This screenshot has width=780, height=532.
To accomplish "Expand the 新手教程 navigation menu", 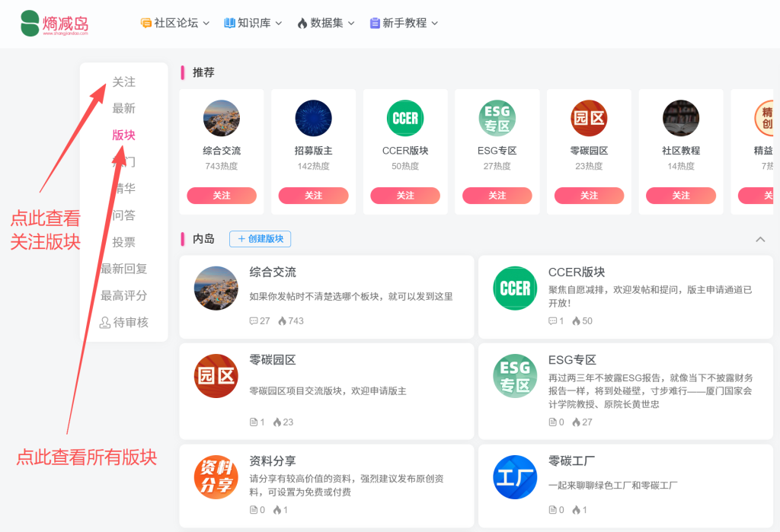I will coord(404,24).
